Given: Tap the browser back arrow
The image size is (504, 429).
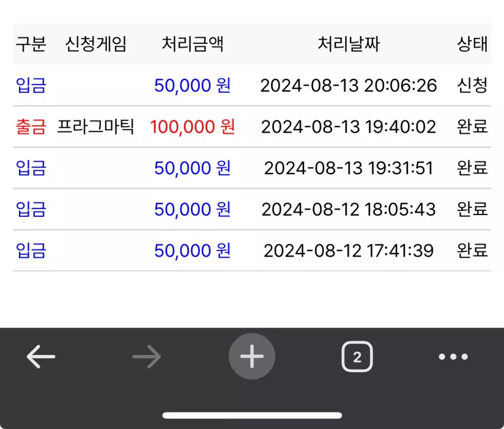Looking at the screenshot, I should point(41,357).
